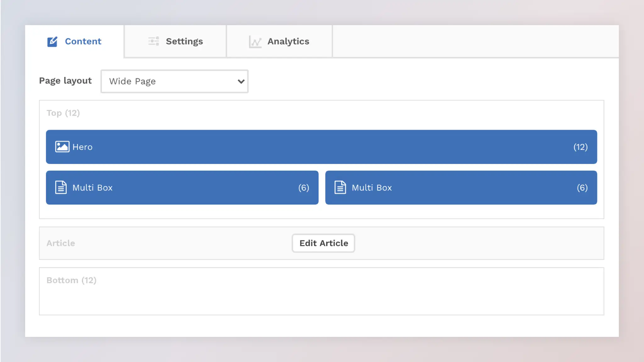The height and width of the screenshot is (362, 644).
Task: Click the image icon on the Hero block
Action: tap(62, 146)
